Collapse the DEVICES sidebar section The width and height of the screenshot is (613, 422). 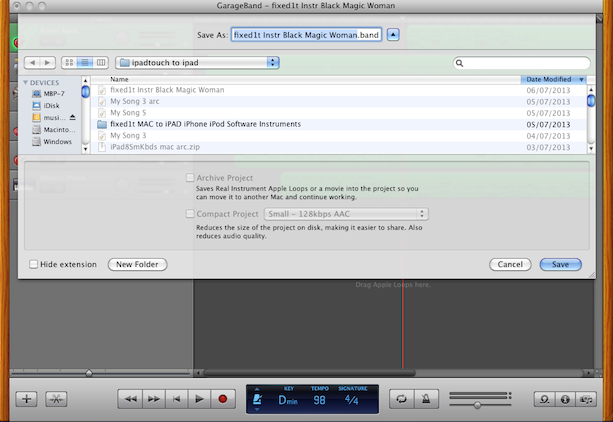[x=25, y=83]
